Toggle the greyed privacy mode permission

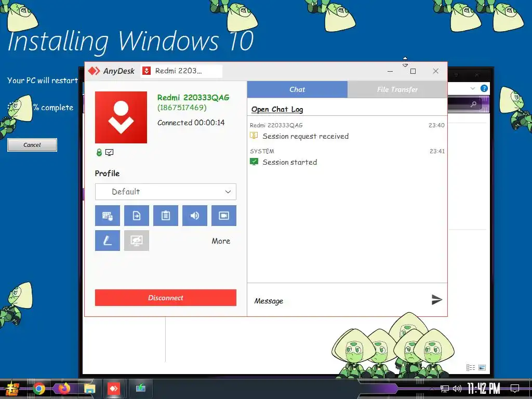click(137, 241)
